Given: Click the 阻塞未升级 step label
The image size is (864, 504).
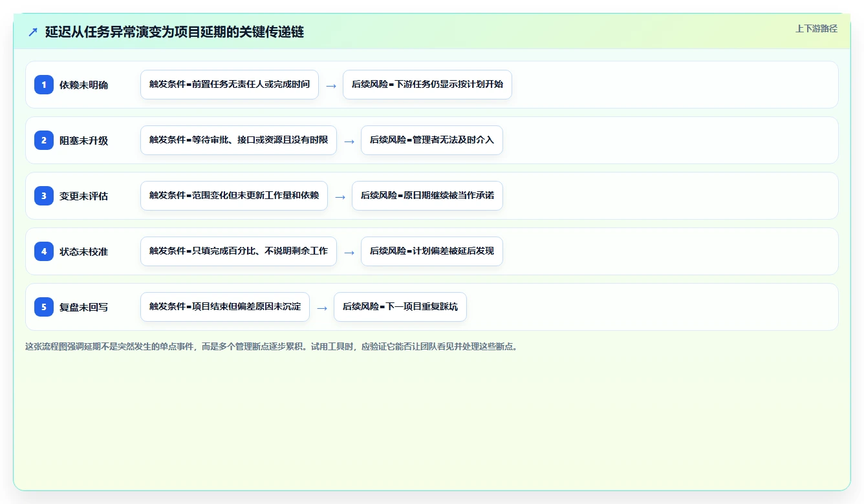Looking at the screenshot, I should (83, 140).
